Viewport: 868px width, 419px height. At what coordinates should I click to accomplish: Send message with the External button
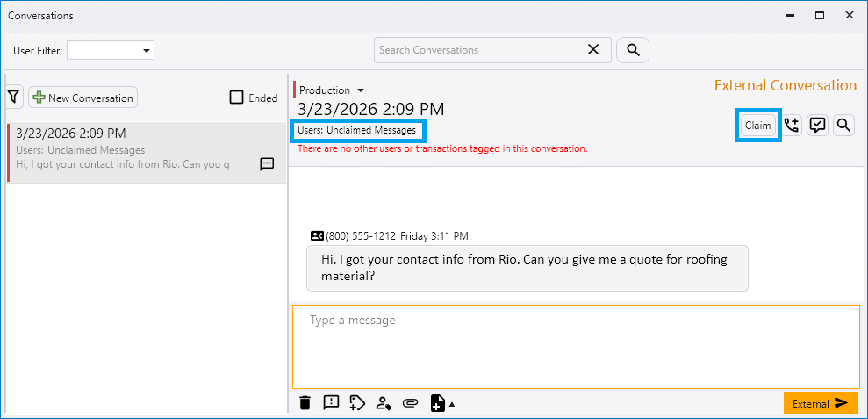[x=820, y=403]
